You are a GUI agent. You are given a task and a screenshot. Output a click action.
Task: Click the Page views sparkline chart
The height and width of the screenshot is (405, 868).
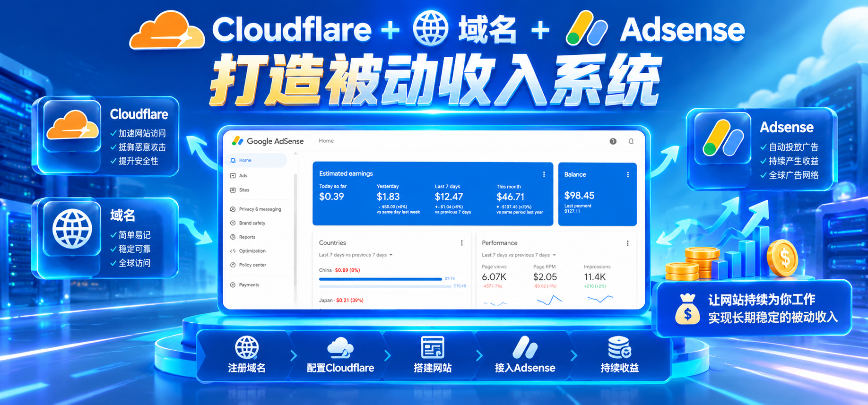pos(495,303)
